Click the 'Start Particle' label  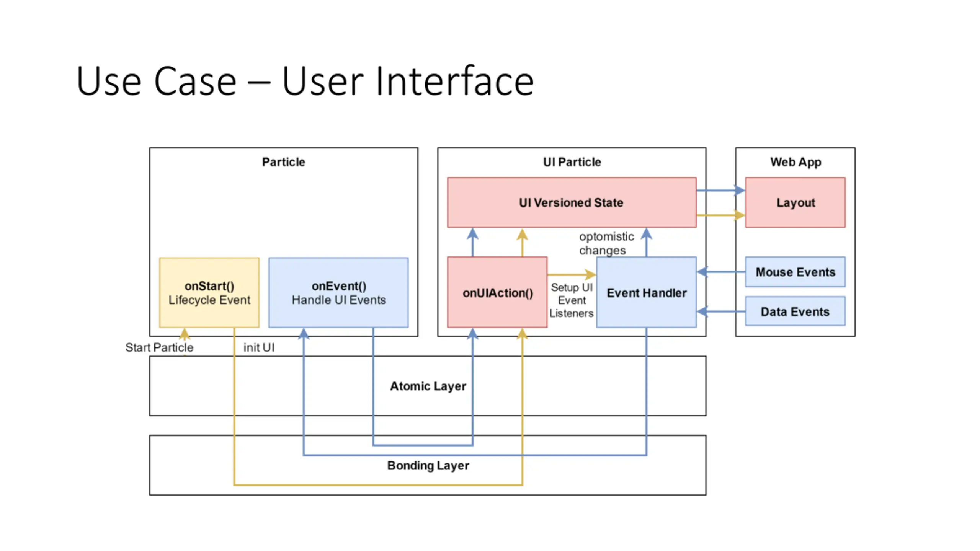159,347
